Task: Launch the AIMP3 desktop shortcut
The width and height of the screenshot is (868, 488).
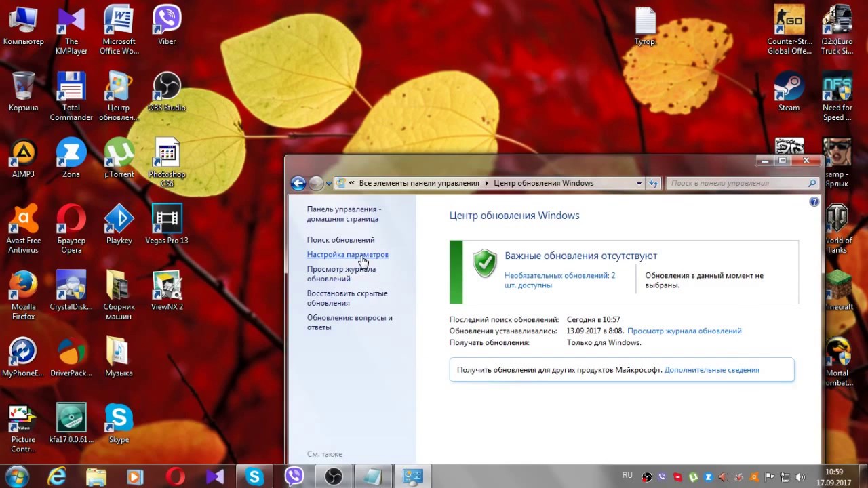Action: tap(23, 158)
